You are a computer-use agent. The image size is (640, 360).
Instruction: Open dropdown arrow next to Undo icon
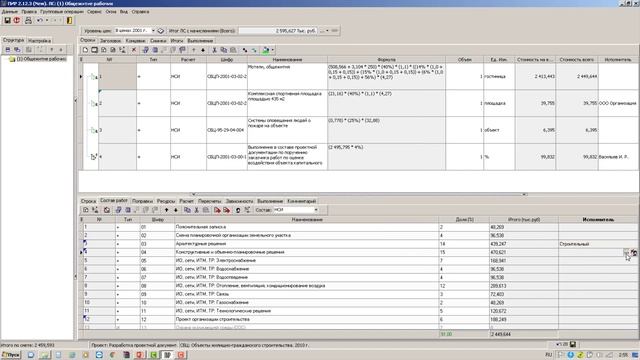click(47, 20)
